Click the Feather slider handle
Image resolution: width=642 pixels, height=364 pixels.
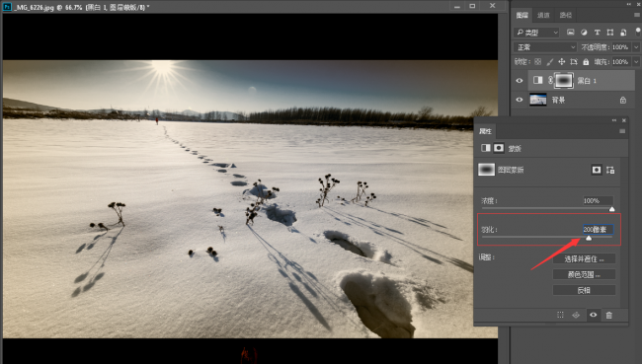pos(589,238)
